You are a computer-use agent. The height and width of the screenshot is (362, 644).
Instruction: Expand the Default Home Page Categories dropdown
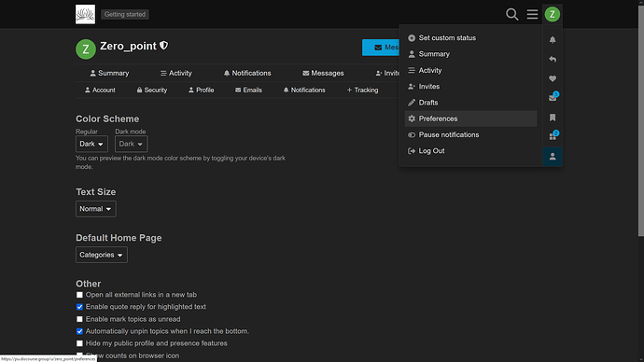102,255
